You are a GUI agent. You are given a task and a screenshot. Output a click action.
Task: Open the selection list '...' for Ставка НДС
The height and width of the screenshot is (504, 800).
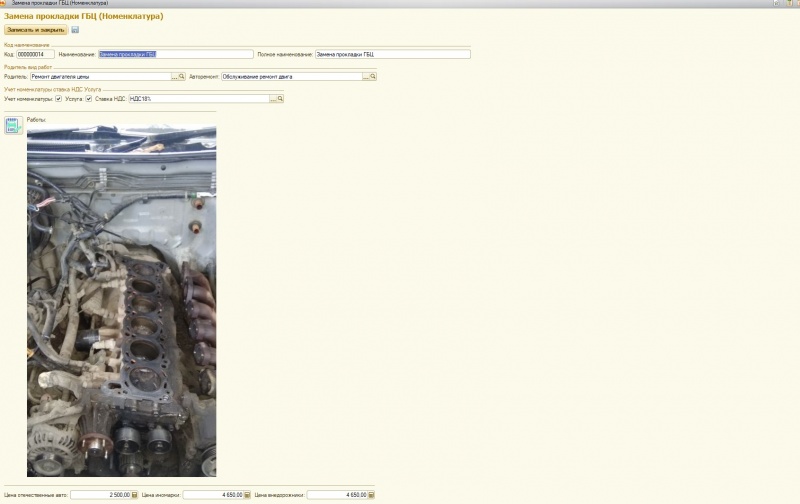273,98
